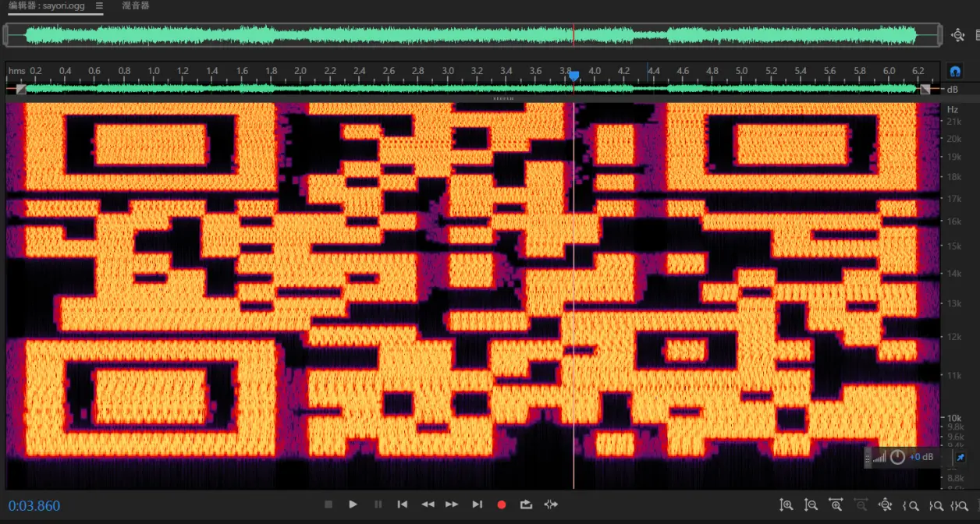Zoom in at selection out-point
980x524 pixels.
[x=936, y=505]
